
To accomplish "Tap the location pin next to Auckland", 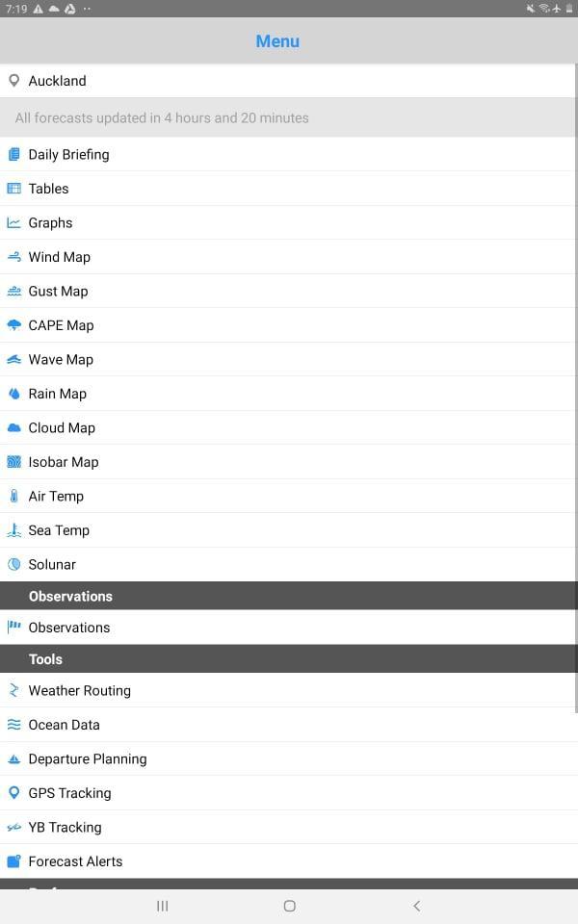I will [13, 81].
